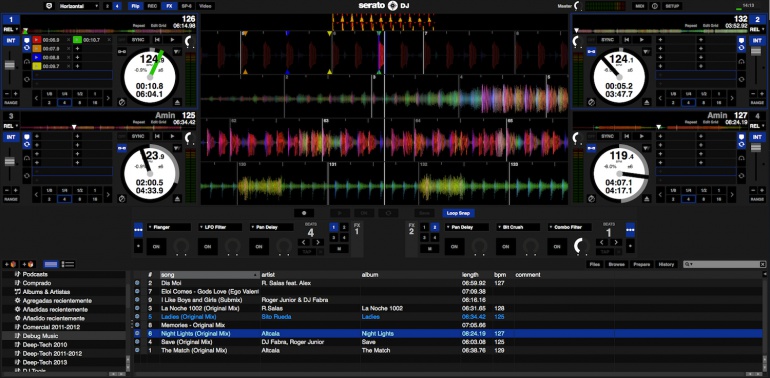Click the library search field
This screenshot has width=770, height=378.
725,265
